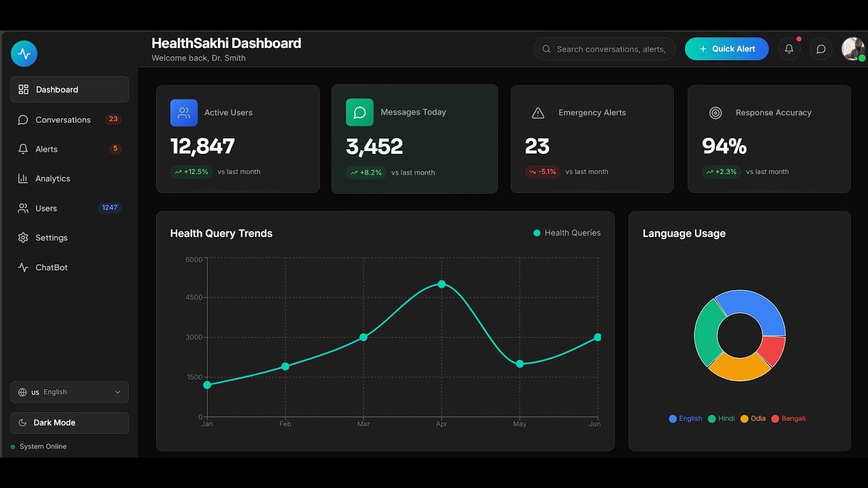Click the blue Active Users icon
Screen dimensions: 868x488
point(184,113)
